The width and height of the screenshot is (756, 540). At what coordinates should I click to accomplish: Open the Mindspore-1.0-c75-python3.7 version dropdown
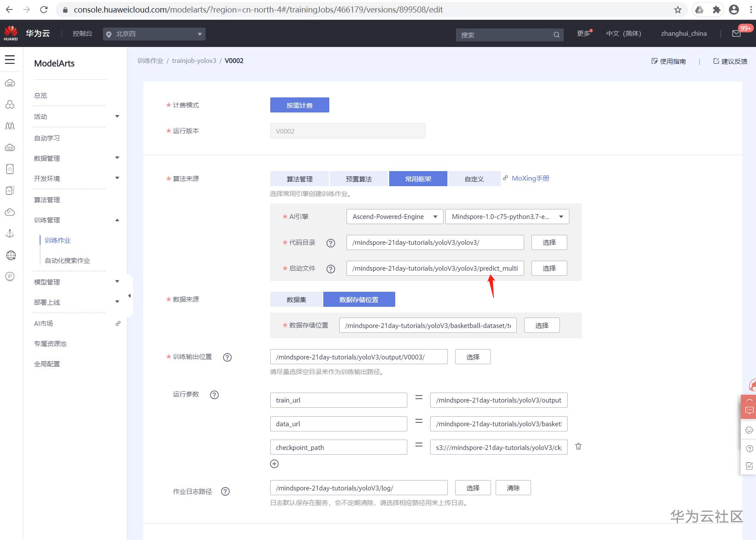tap(507, 216)
